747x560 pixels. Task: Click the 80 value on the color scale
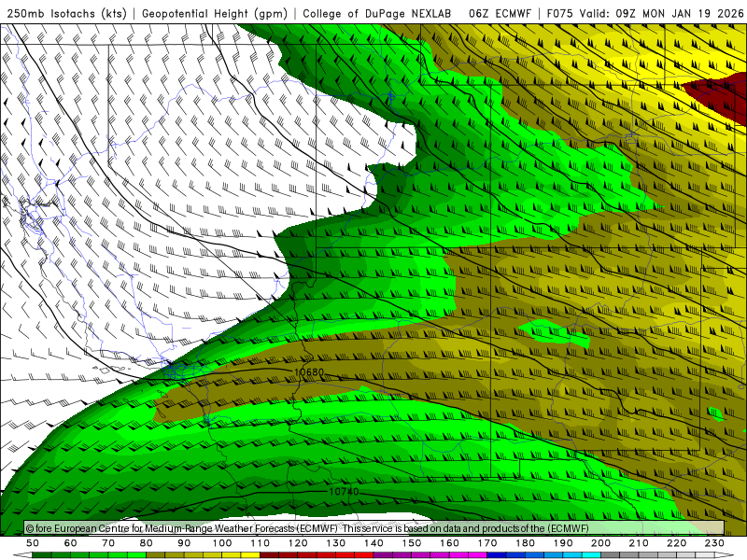[147, 543]
